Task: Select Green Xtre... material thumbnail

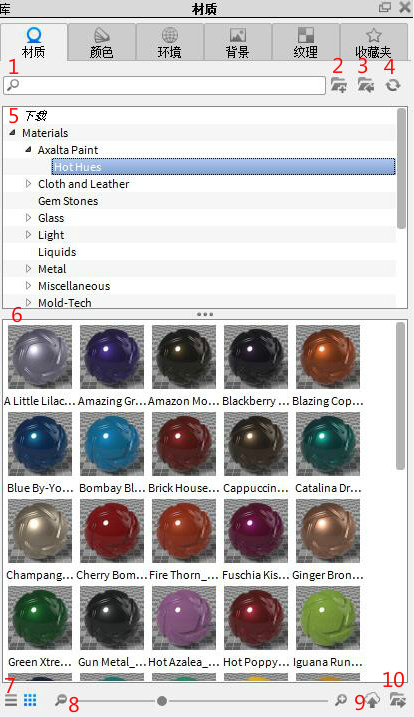Action: (40, 618)
